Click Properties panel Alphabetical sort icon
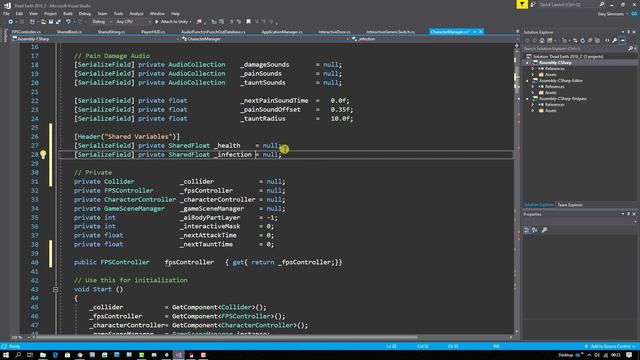Screen dimensions: 640x360 (x=535, y=230)
